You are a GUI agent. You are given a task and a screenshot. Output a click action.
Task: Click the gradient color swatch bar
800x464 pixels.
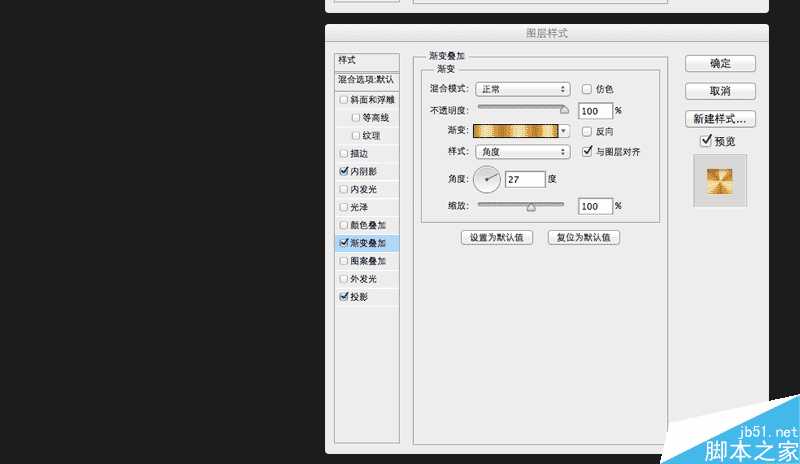coord(515,131)
